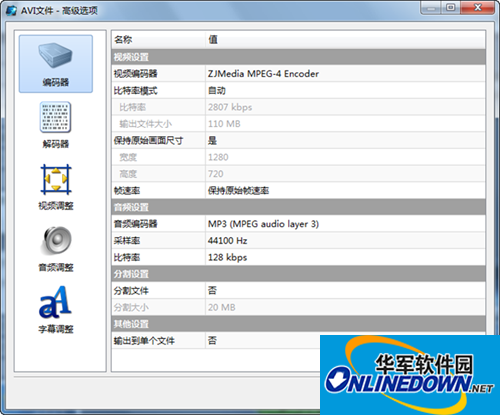Click the 高度 row label
This screenshot has width=500, height=415.
point(128,174)
